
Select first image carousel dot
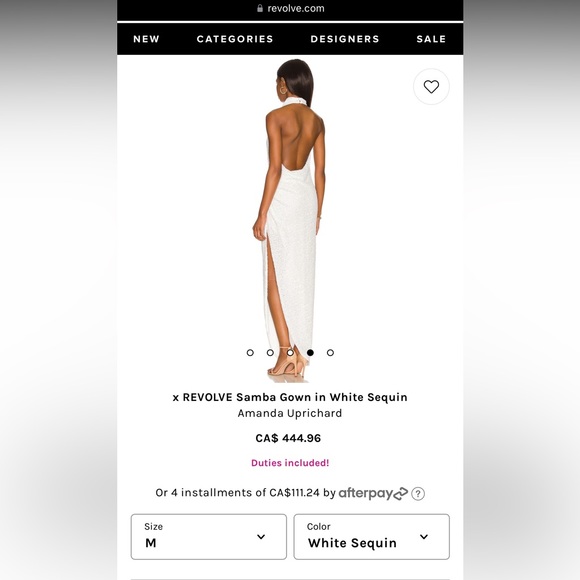[x=250, y=353]
